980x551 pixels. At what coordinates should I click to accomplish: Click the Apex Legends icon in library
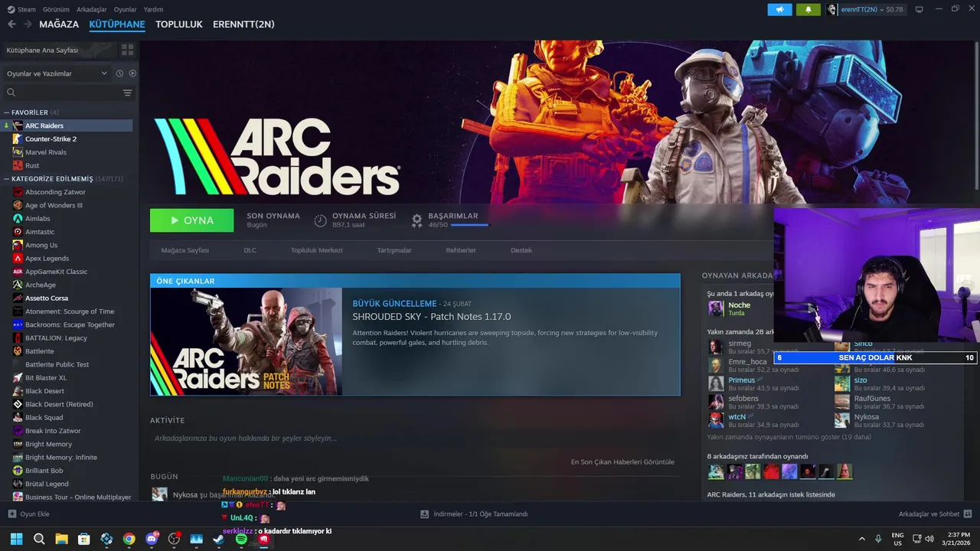coord(18,258)
